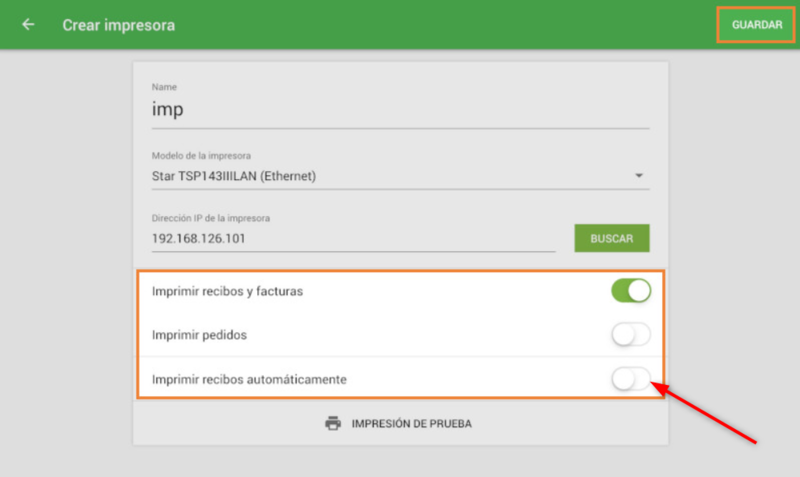Click the printer icon for test print
The height and width of the screenshot is (477, 800).
click(333, 423)
